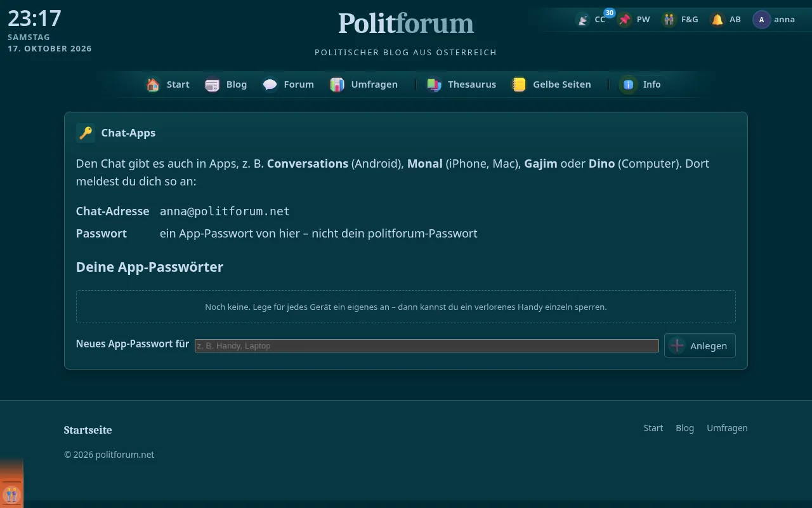Image resolution: width=812 pixels, height=508 pixels.
Task: Click the Info menu label
Action: (x=652, y=84)
